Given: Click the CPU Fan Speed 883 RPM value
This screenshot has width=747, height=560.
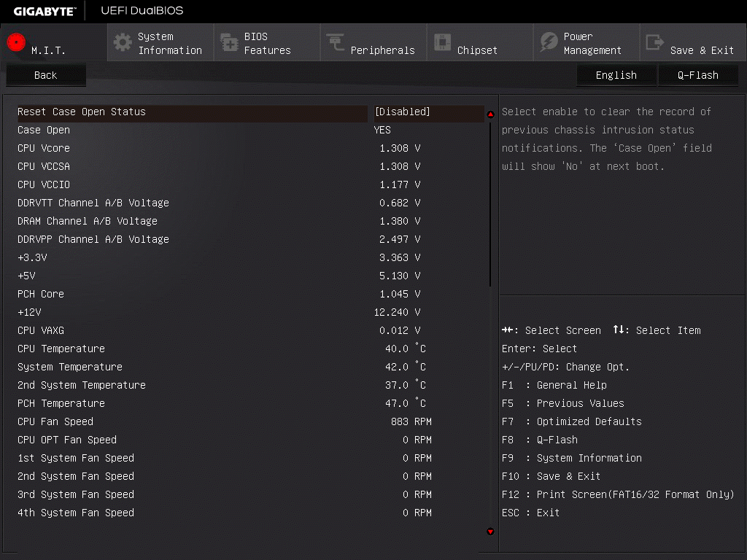Looking at the screenshot, I should [411, 421].
